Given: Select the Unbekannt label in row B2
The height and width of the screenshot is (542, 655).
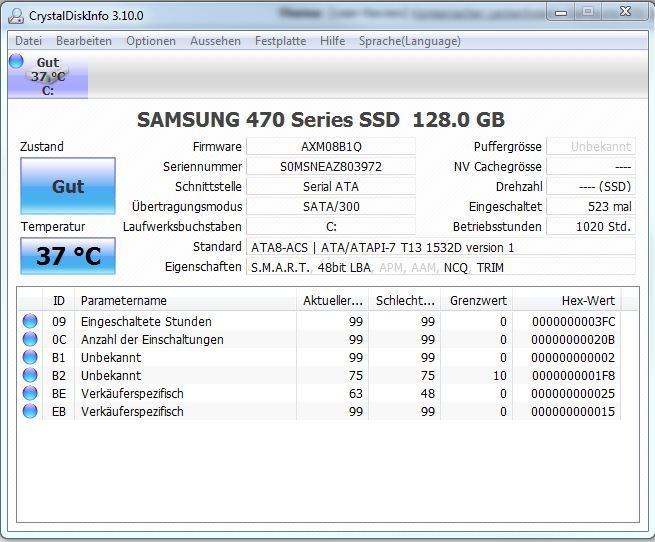Looking at the screenshot, I should click(x=111, y=375).
